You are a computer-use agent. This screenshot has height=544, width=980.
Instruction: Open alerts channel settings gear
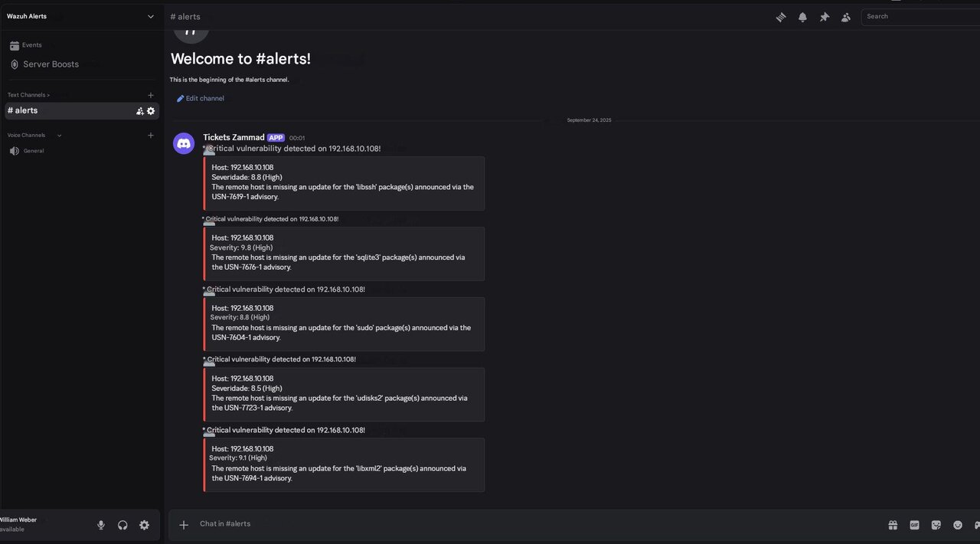[x=151, y=111]
